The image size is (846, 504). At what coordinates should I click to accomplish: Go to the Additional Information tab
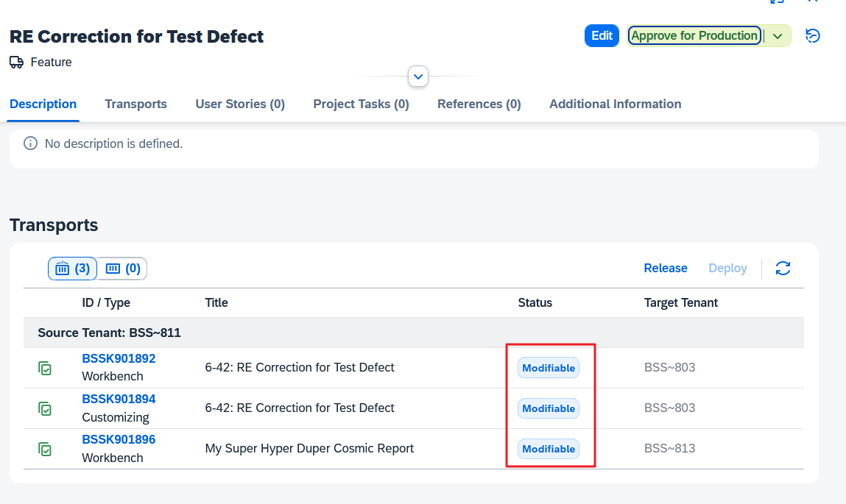[x=615, y=104]
